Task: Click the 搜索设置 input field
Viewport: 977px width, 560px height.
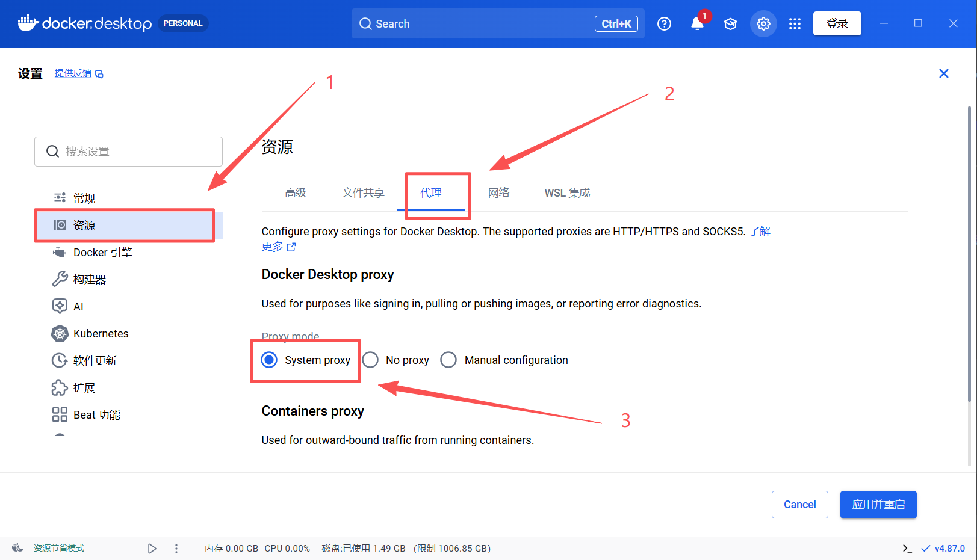Action: coord(128,152)
